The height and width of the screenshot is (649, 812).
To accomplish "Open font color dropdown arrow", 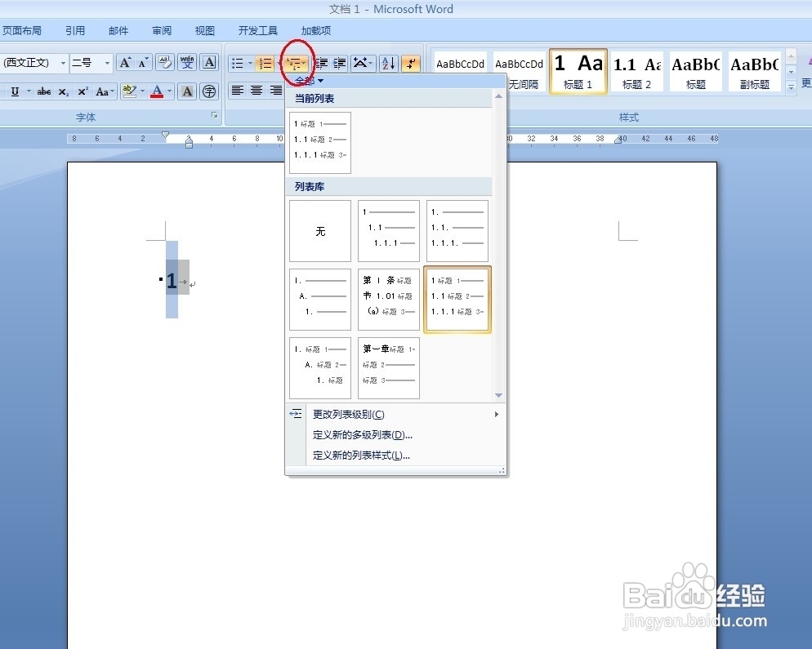I will [x=169, y=91].
